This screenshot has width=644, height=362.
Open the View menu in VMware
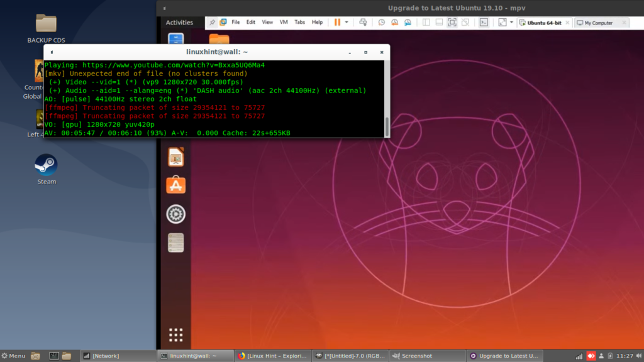pyautogui.click(x=267, y=22)
